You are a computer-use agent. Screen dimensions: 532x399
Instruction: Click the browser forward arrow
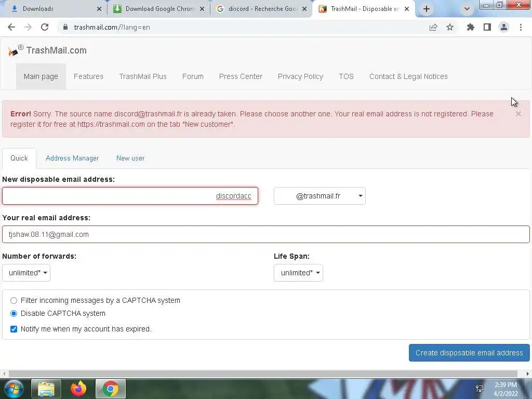pos(28,27)
